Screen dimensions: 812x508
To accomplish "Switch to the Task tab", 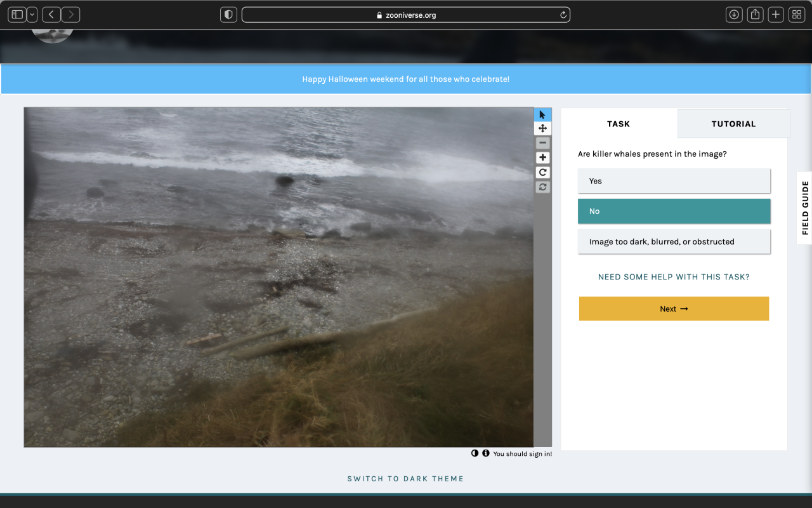I will pyautogui.click(x=619, y=124).
